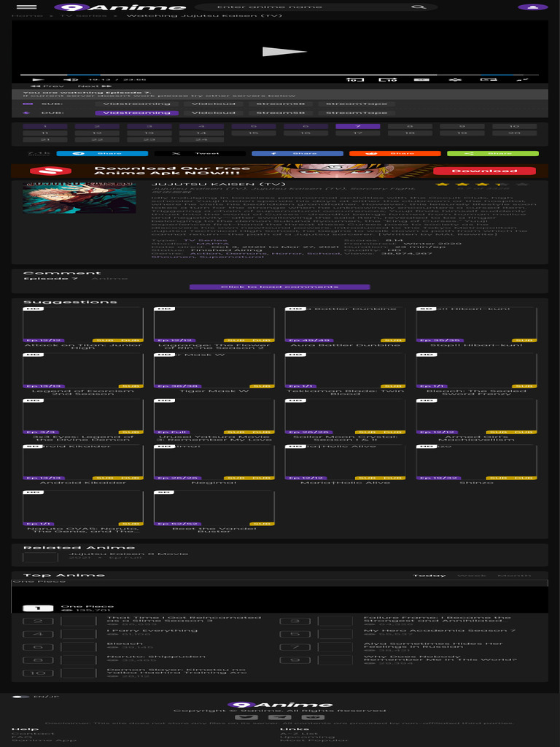Share on Facebook

tap(297, 153)
